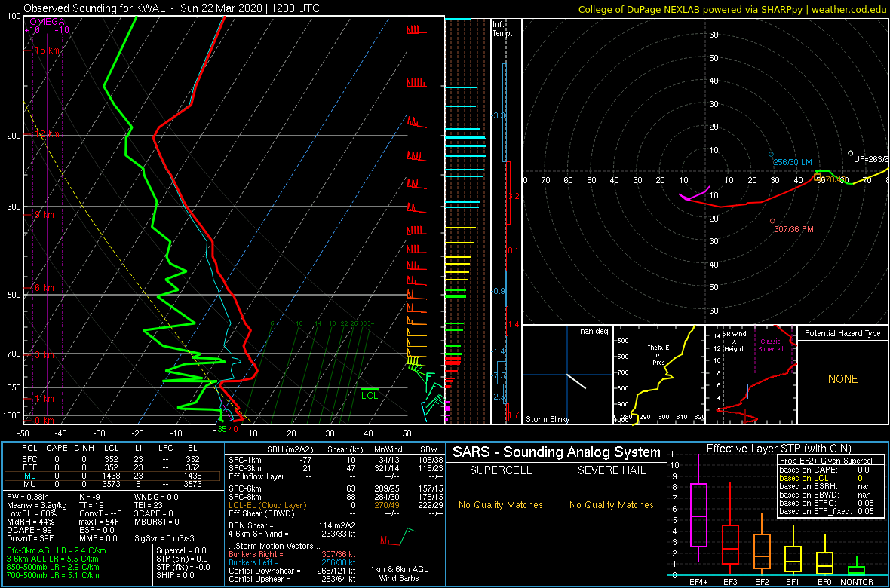Click the 6 km height marker
Image resolution: width=890 pixels, height=588 pixels.
(40, 288)
